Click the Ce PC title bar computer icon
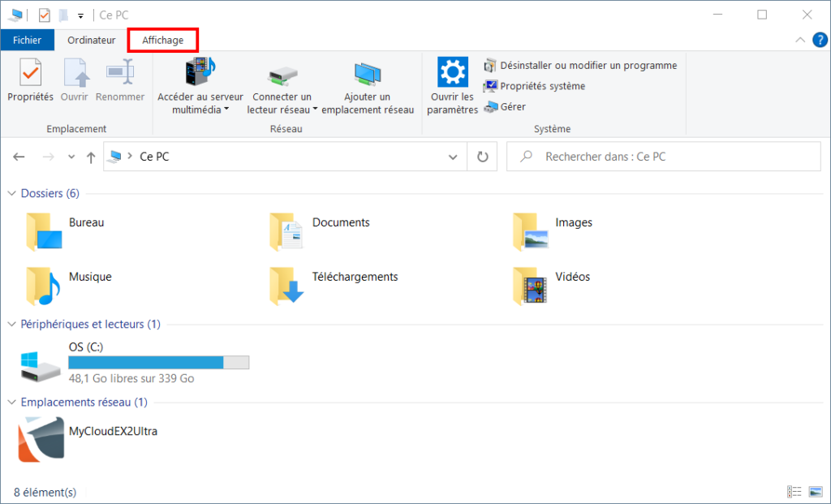Image resolution: width=831 pixels, height=504 pixels. tap(15, 15)
